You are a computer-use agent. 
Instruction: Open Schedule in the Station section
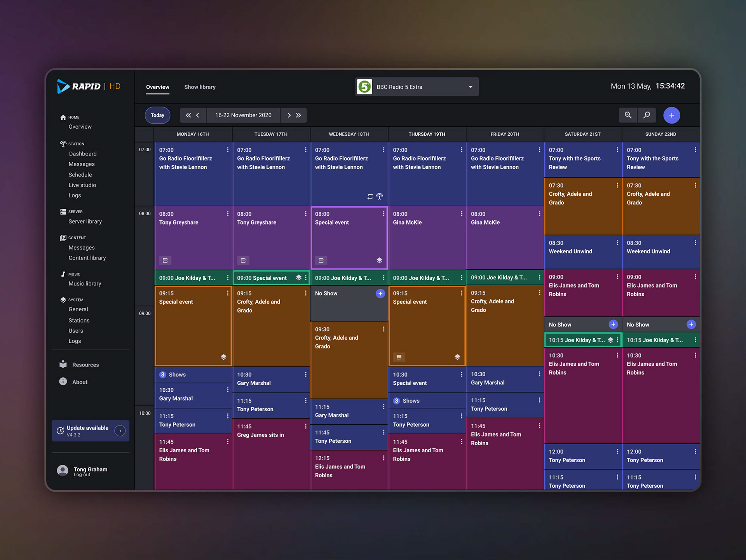coord(80,175)
